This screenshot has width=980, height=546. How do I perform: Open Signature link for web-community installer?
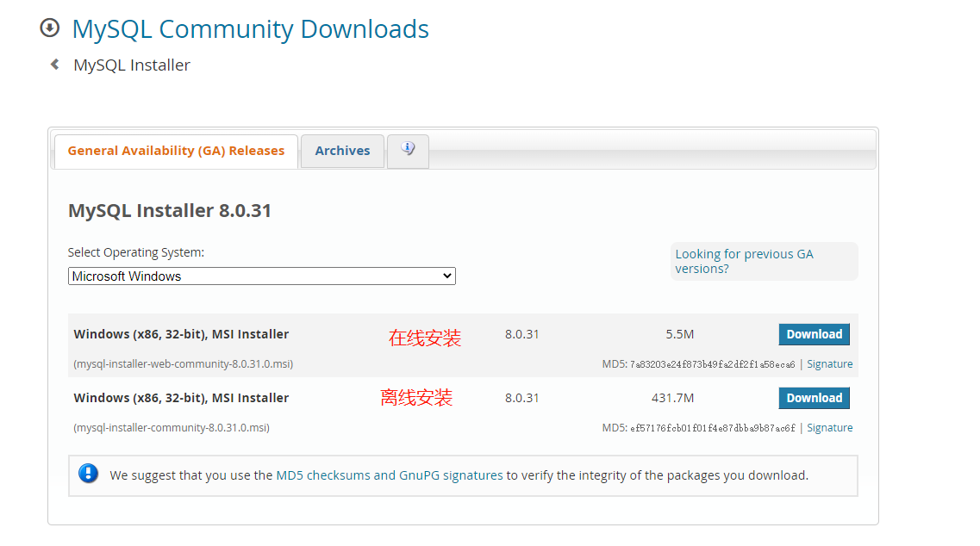(829, 364)
